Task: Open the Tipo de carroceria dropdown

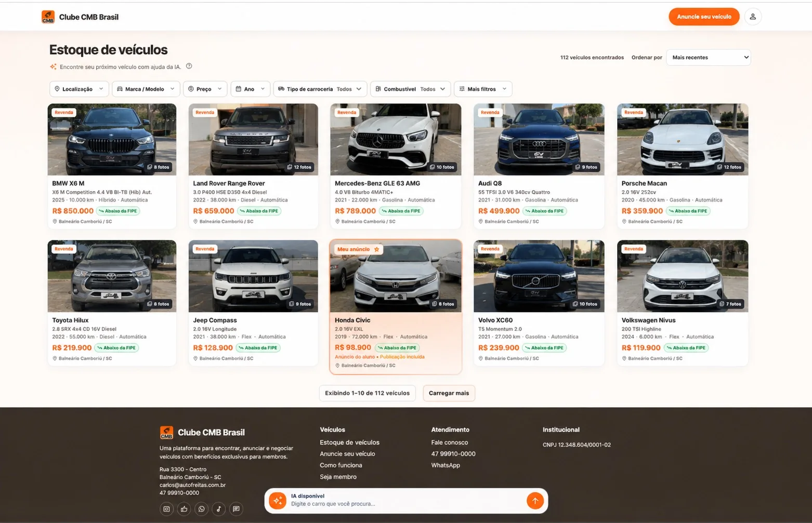Action: (320, 89)
